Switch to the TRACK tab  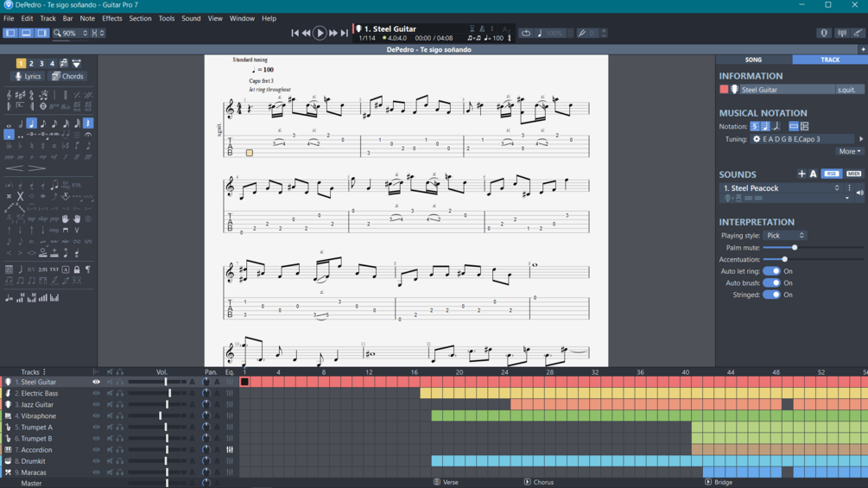(x=830, y=60)
